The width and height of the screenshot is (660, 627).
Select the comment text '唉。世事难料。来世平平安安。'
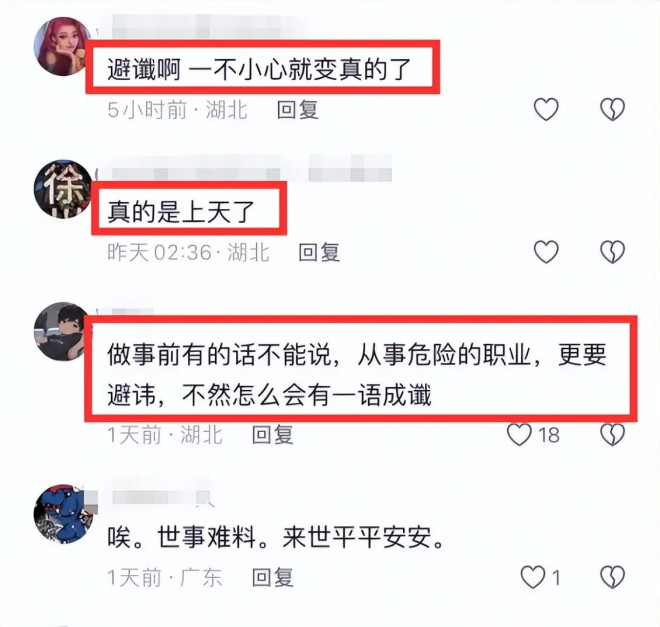click(x=277, y=537)
